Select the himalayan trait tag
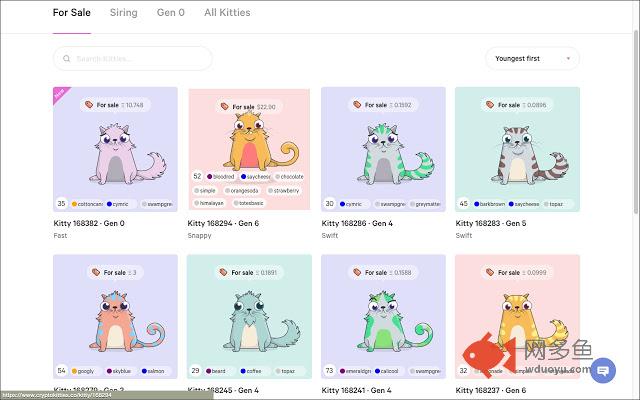This screenshot has width=640, height=400. coord(209,203)
